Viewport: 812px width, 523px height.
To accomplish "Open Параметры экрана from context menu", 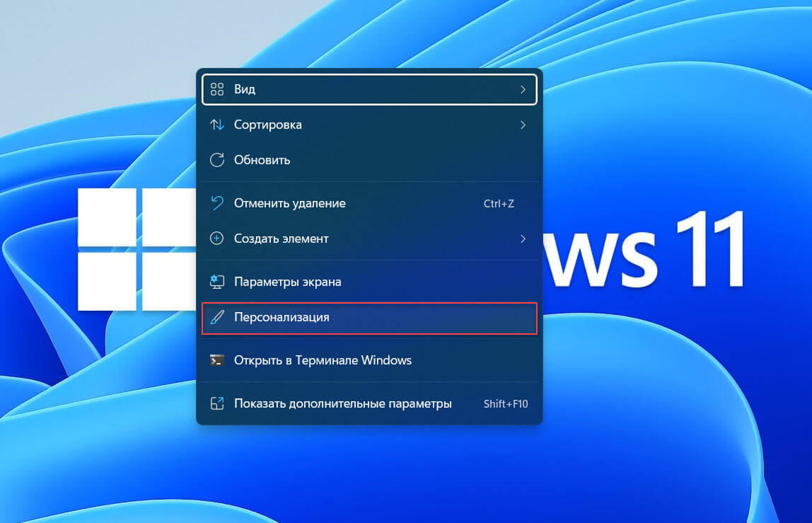I will coord(369,282).
